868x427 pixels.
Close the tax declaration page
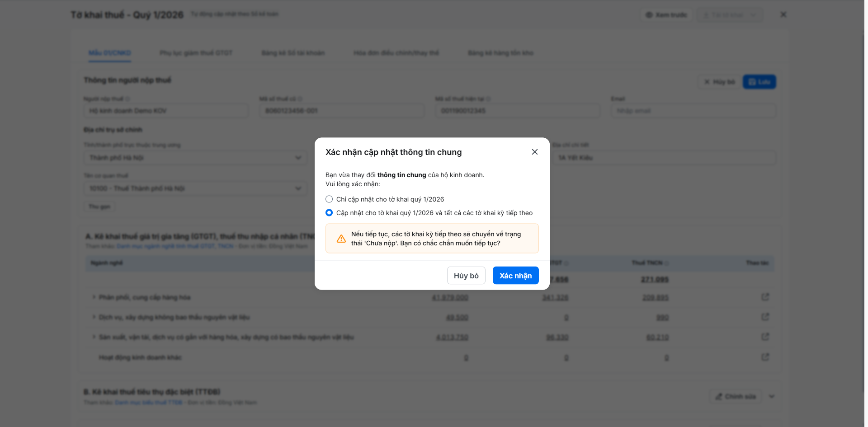[x=783, y=14]
